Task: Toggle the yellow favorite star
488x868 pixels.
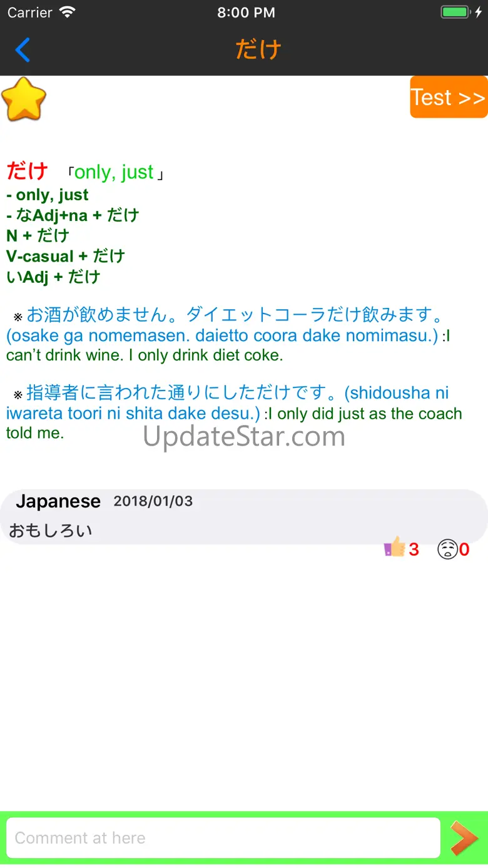Action: pos(24,99)
